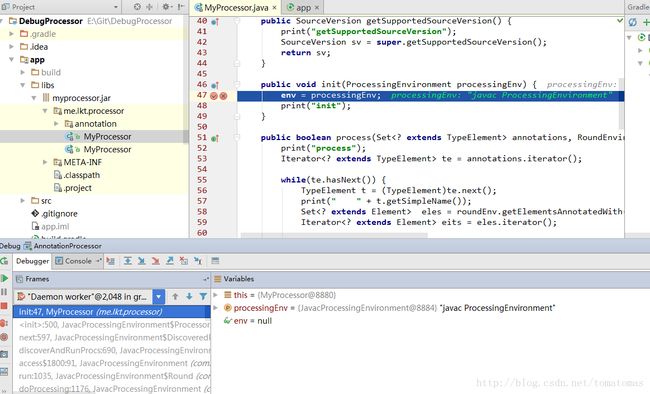650x394 pixels.
Task: Click the override marker on line 40
Action: tap(215, 22)
